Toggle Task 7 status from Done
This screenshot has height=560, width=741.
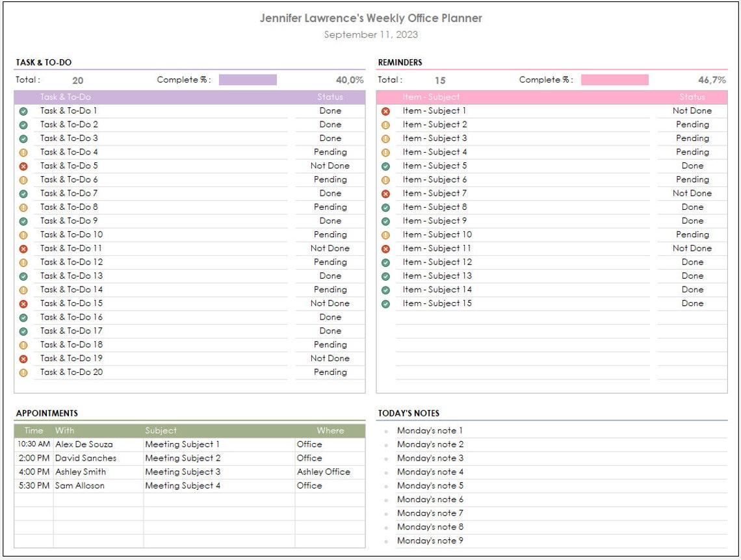tap(330, 193)
